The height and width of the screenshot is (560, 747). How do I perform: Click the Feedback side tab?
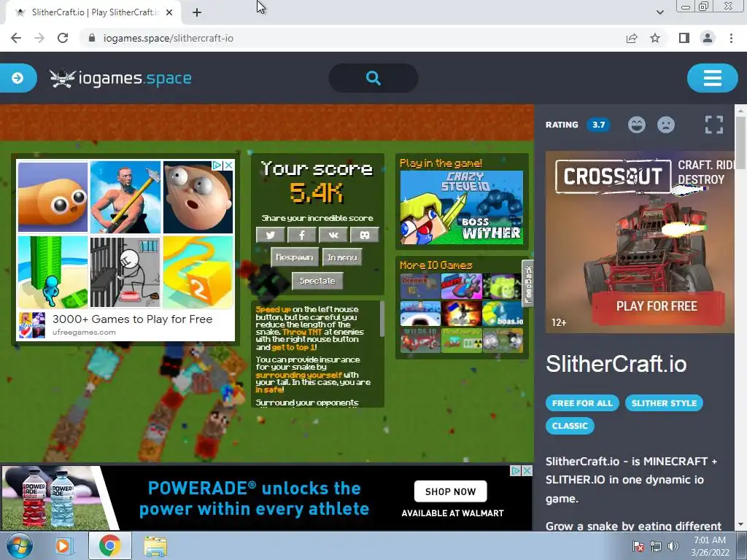tap(527, 284)
